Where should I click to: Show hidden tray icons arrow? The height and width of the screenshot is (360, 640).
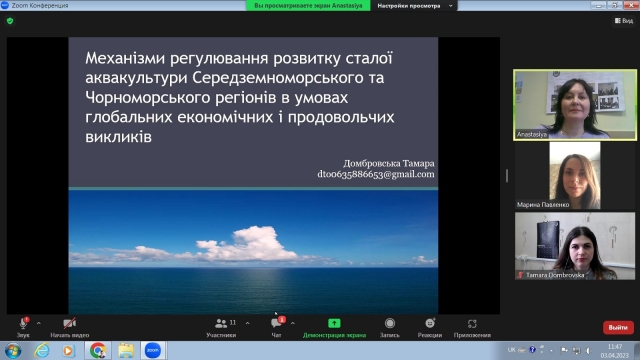[x=551, y=350]
